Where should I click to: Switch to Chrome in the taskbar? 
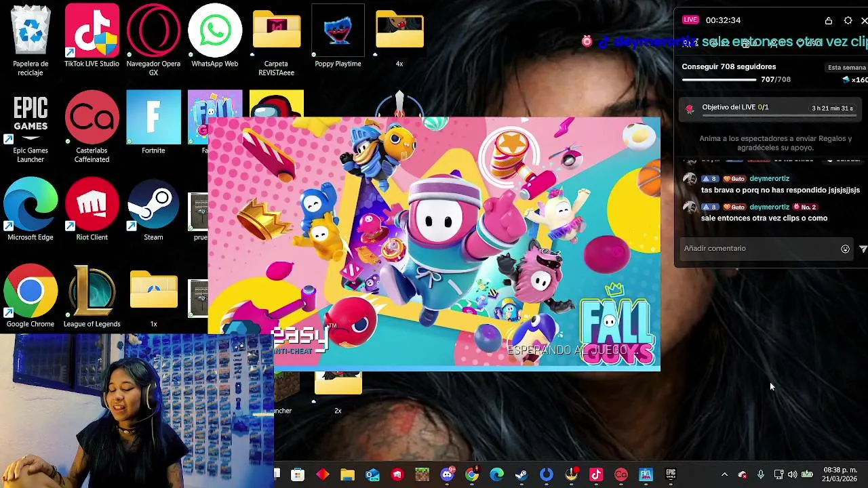472,474
